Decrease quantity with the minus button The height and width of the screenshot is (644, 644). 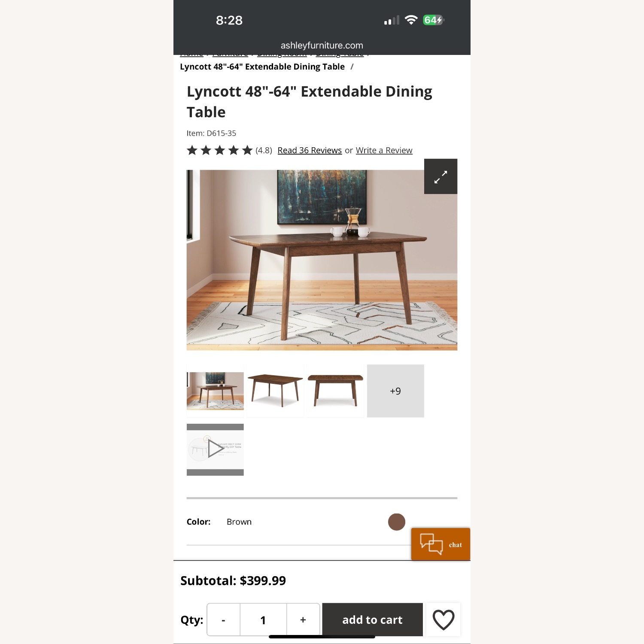click(223, 620)
